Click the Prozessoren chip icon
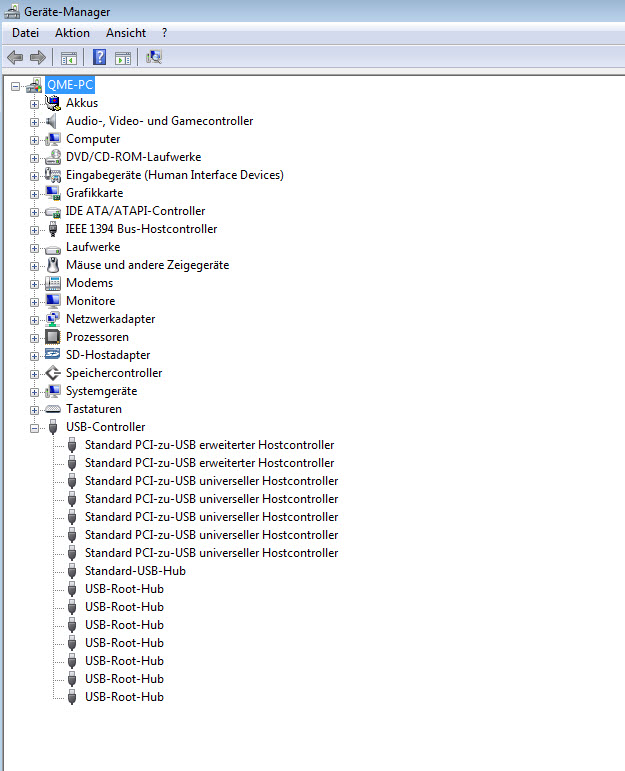The width and height of the screenshot is (625, 771). coord(53,337)
